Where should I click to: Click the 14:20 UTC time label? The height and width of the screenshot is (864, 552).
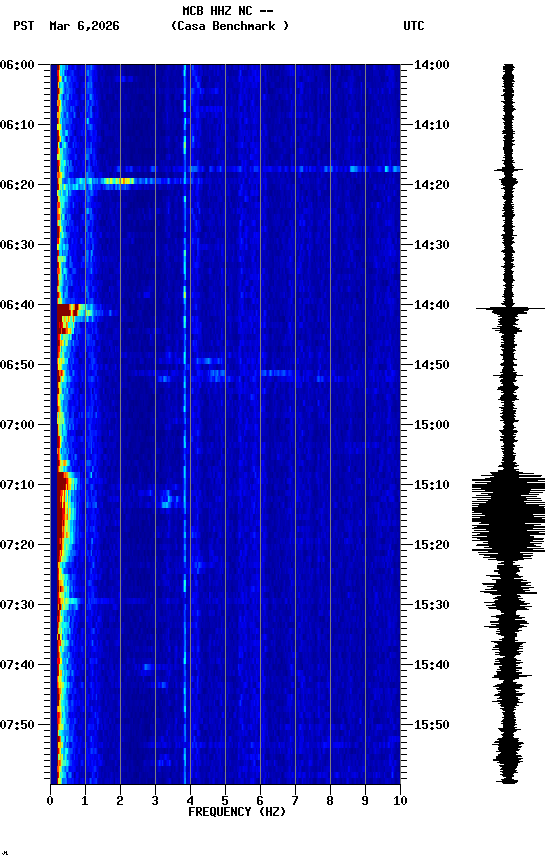click(431, 185)
